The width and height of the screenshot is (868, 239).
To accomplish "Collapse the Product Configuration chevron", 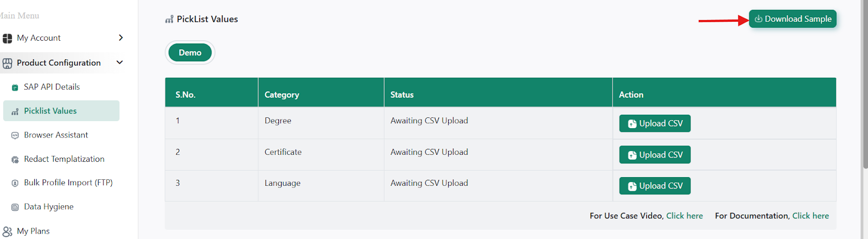I will [120, 62].
